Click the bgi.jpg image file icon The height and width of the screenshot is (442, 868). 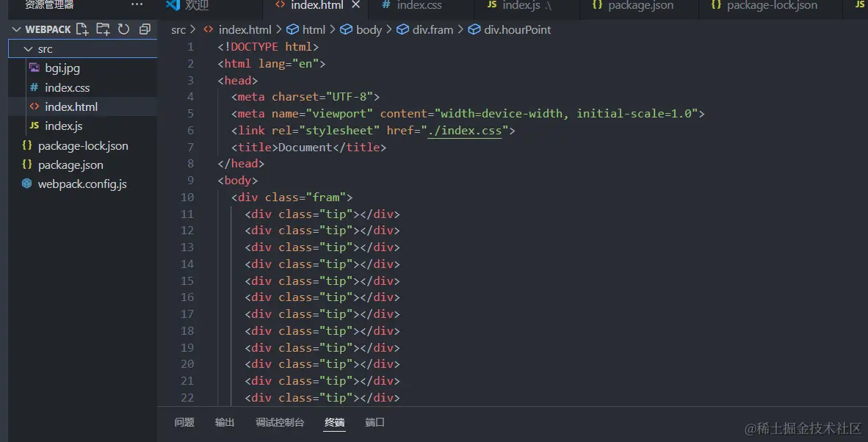point(35,68)
